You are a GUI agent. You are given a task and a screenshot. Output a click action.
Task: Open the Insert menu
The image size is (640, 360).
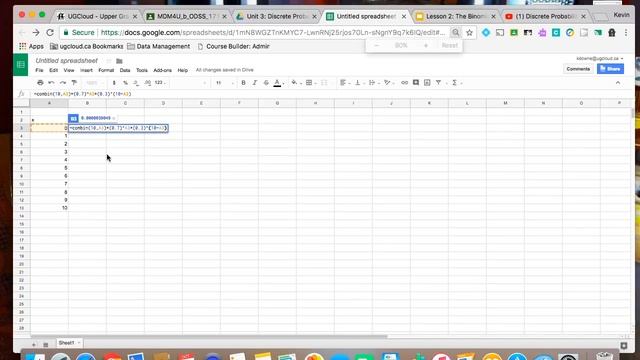click(86, 70)
